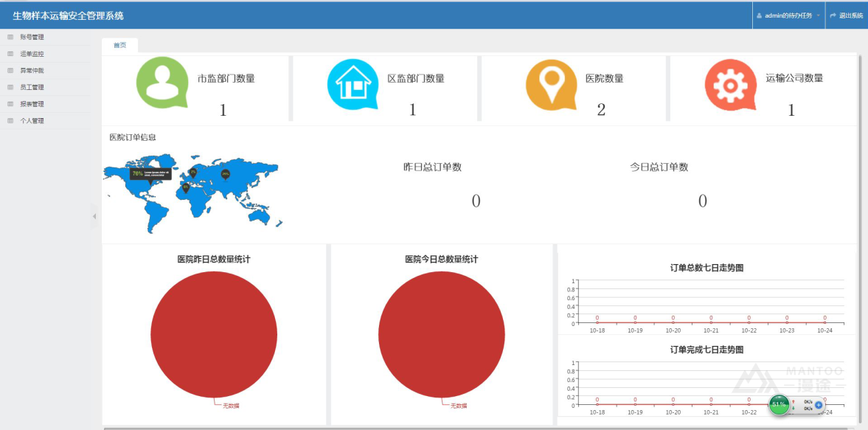Click 退出系统 to log out
The height and width of the screenshot is (430, 868).
coord(847,15)
